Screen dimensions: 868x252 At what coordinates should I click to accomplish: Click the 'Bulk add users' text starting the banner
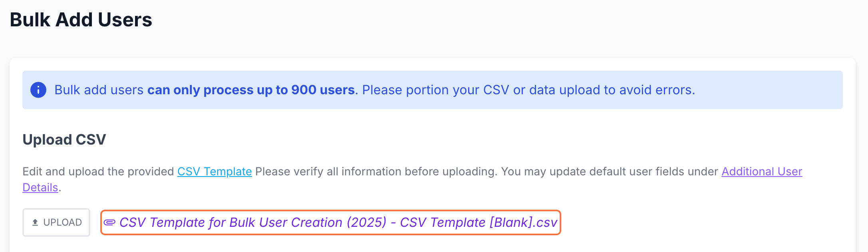point(99,90)
